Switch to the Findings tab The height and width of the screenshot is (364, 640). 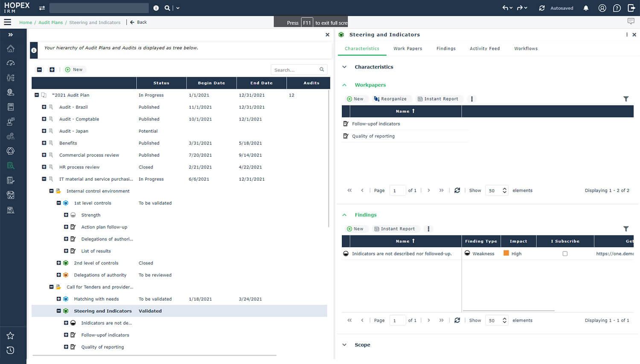(446, 49)
